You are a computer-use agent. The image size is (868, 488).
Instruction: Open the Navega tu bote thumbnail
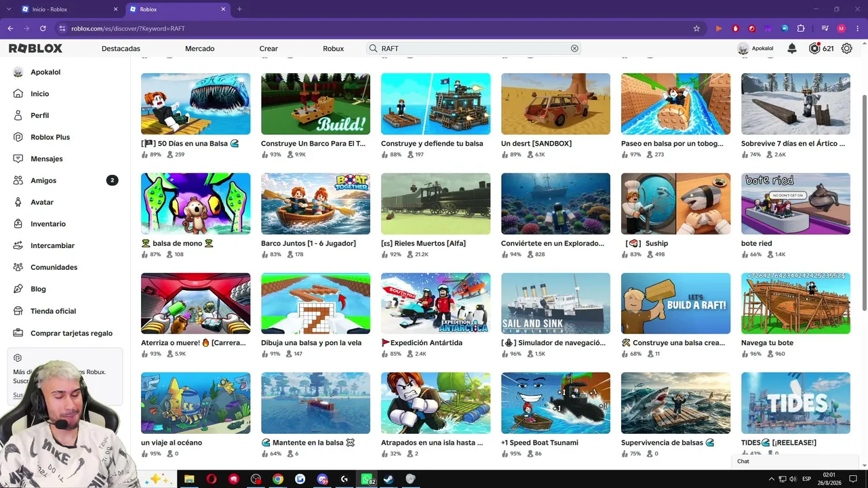click(x=795, y=303)
